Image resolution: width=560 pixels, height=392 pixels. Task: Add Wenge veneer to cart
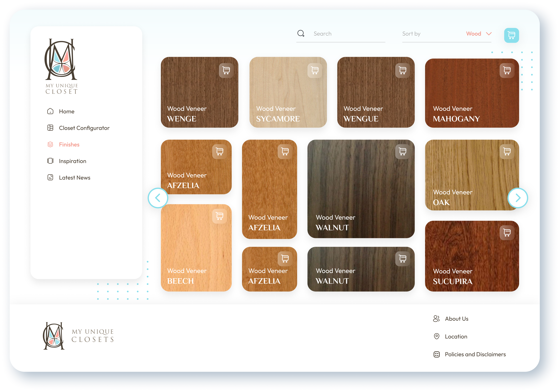click(226, 70)
